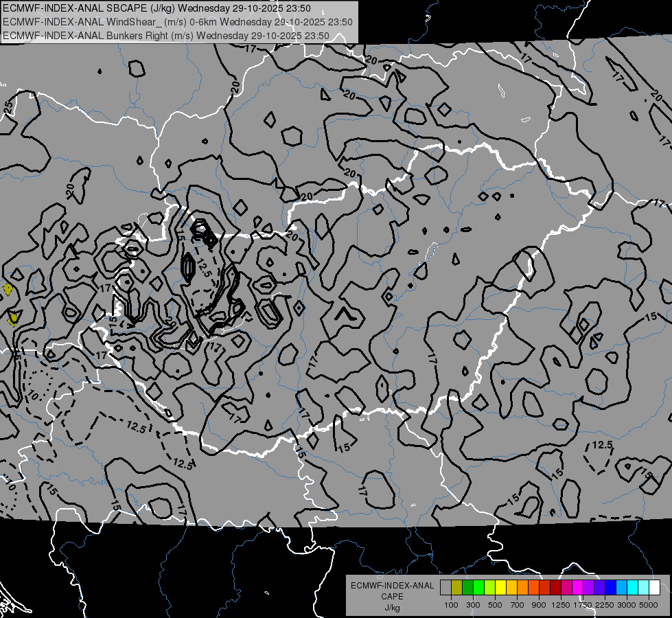Pick the lime yellow-green legend swatch

tap(490, 588)
